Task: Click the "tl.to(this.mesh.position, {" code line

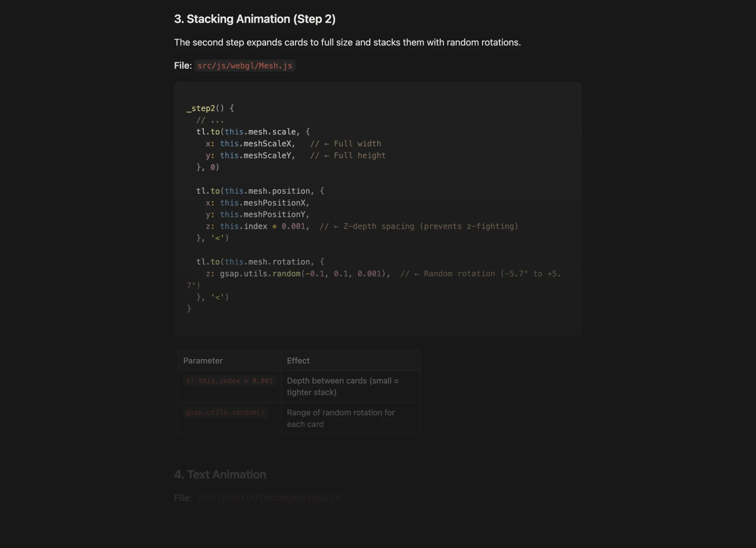Action: tap(260, 191)
